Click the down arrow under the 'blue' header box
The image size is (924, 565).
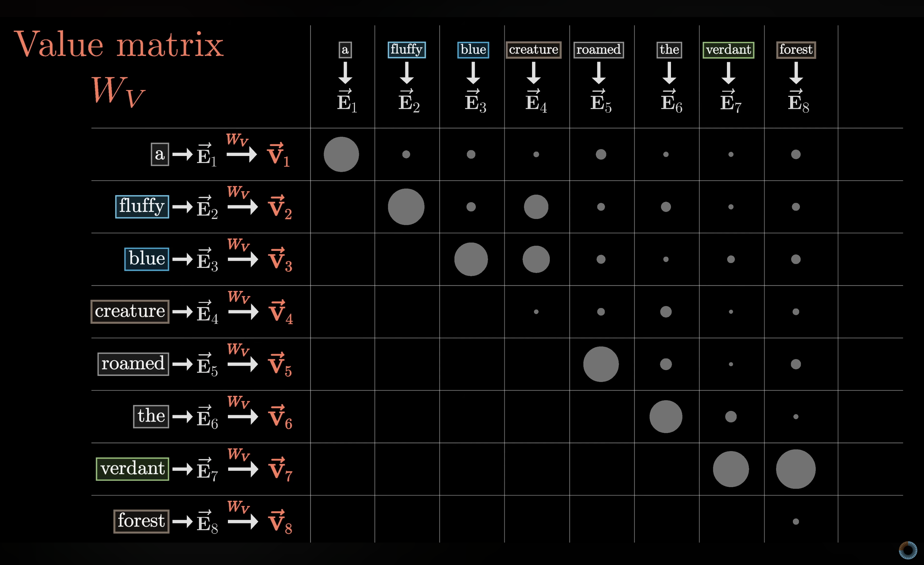click(473, 73)
